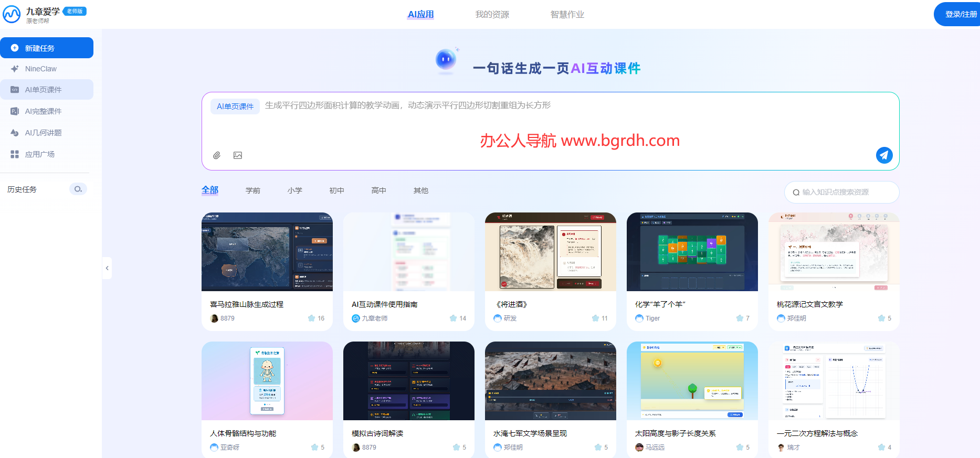Click the Tiger author avatar
Screen dimensions: 980x458
(x=639, y=318)
